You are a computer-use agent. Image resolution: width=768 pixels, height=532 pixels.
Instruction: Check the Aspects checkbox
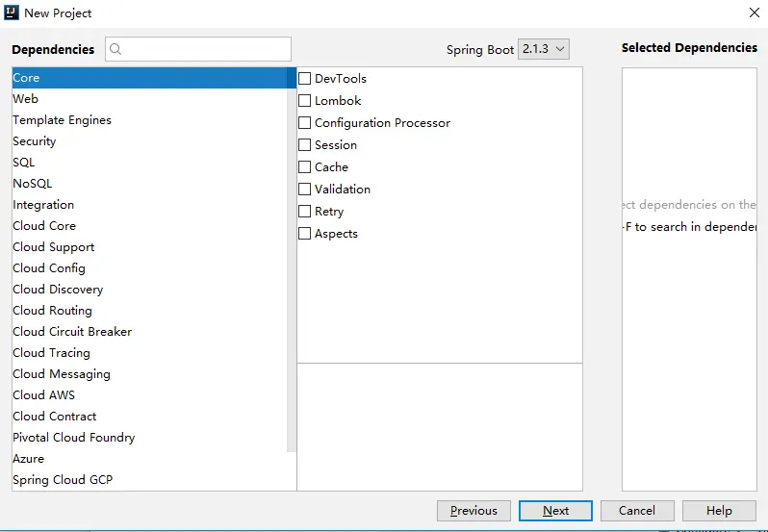305,234
